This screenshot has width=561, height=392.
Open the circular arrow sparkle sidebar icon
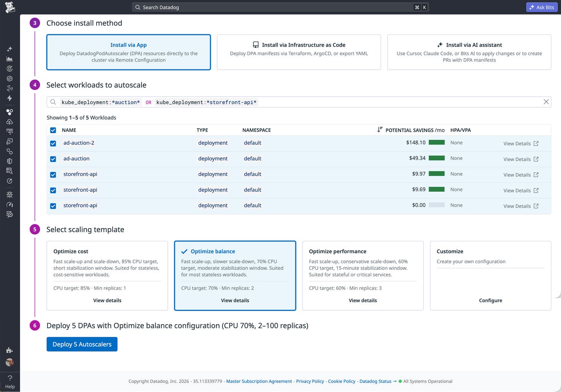point(10,181)
